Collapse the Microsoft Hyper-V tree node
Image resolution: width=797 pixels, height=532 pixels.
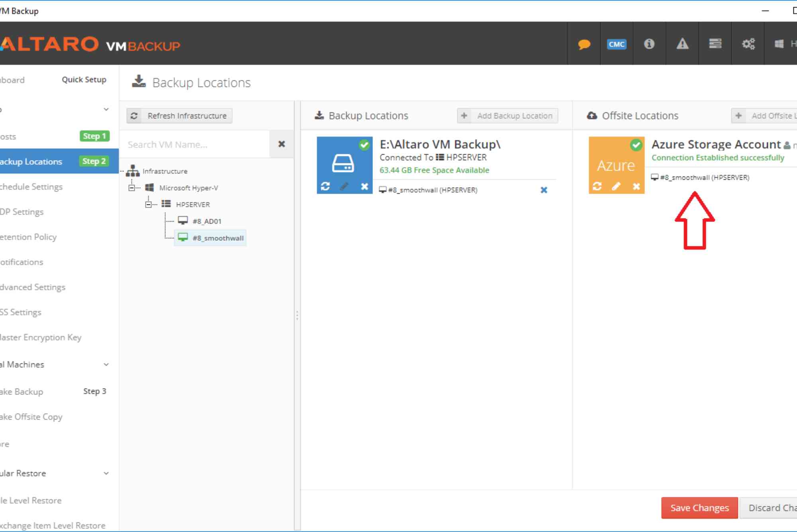(132, 188)
